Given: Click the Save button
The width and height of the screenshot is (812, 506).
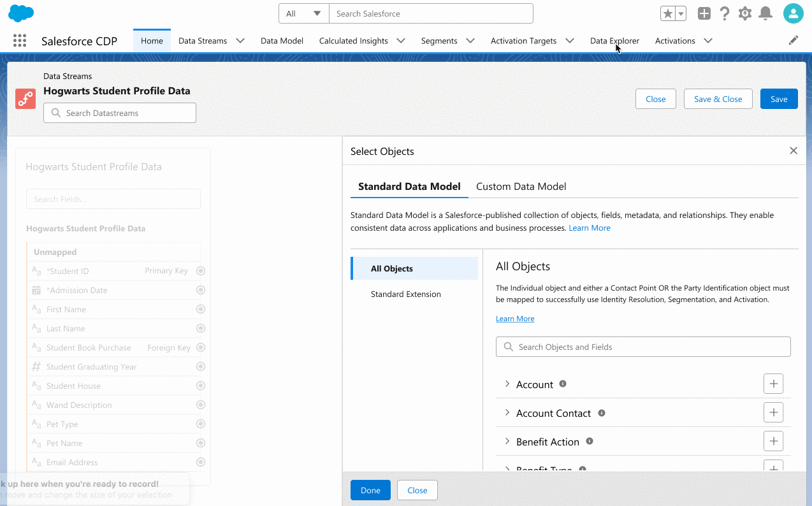Looking at the screenshot, I should click(x=779, y=99).
